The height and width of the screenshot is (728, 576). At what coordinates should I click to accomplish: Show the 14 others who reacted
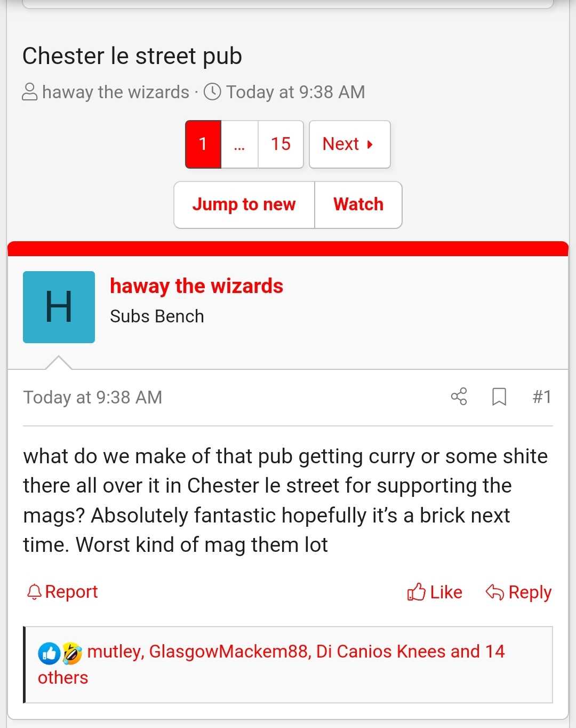pos(63,678)
